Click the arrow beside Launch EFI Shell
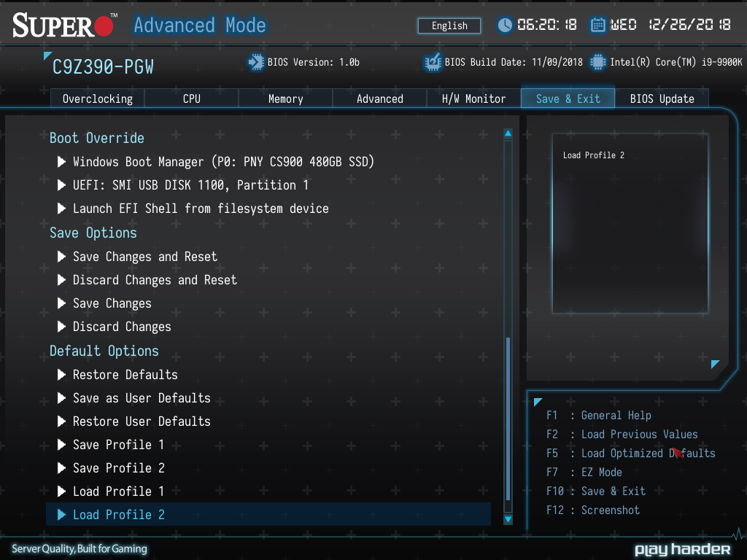This screenshot has height=560, width=747. tap(61, 209)
